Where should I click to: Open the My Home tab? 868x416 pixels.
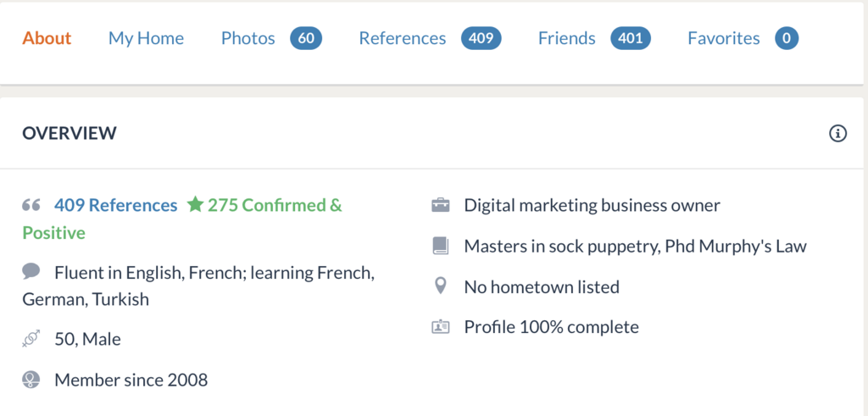146,38
